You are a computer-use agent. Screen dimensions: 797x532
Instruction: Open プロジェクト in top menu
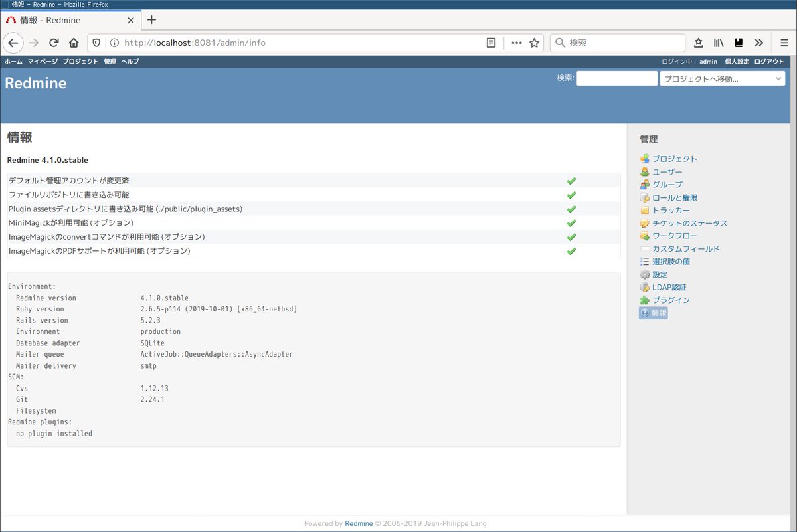(80, 61)
